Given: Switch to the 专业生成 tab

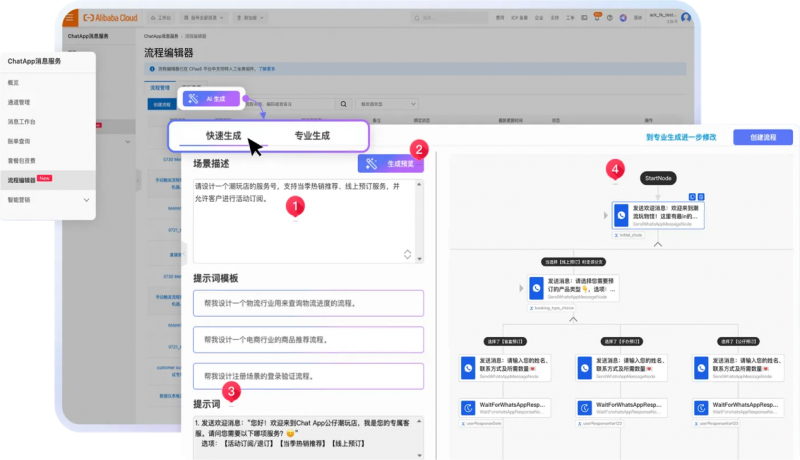Looking at the screenshot, I should [311, 136].
